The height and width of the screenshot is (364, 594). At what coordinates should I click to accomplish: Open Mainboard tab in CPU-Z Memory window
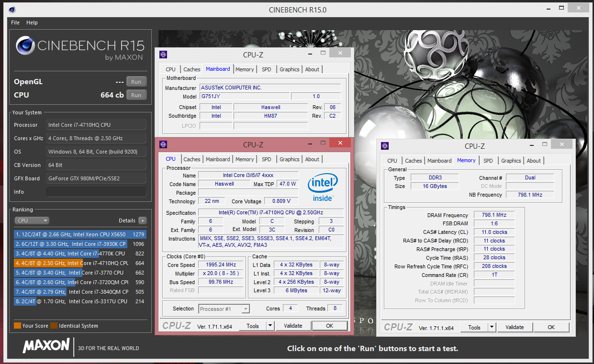[x=439, y=161]
